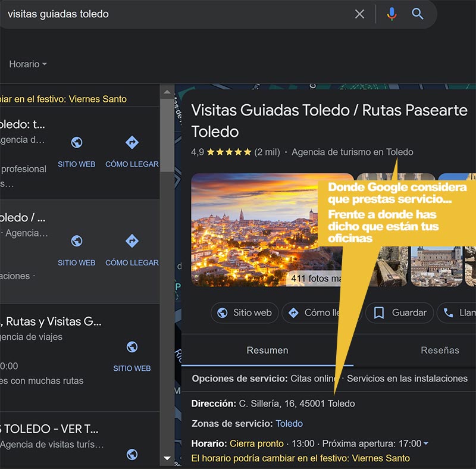
Task: Open the Toledo service zone link
Action: point(289,424)
